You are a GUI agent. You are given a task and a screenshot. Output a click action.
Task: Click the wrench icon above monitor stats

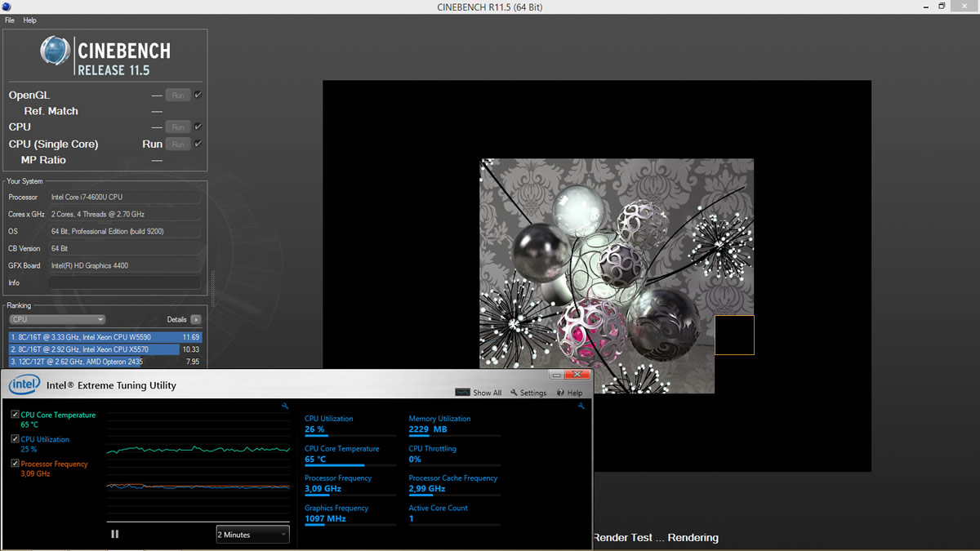(581, 406)
